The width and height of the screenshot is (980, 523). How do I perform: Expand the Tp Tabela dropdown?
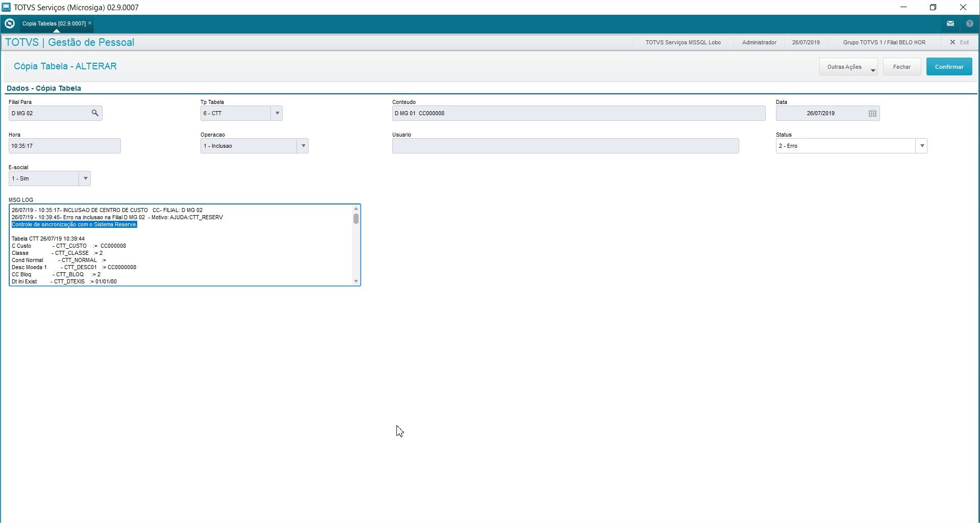point(277,113)
